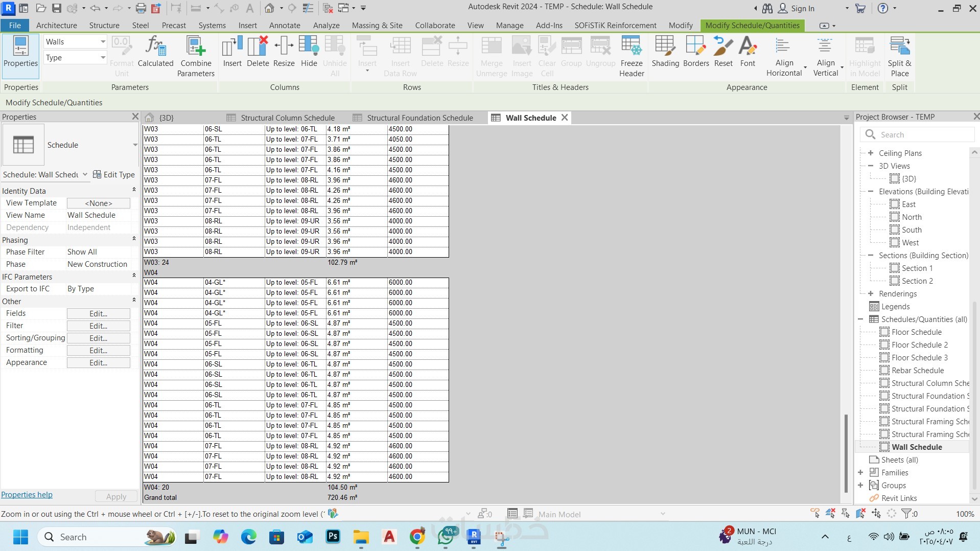The image size is (980, 551).
Task: Click the taskbar Search box
Action: [x=107, y=537]
